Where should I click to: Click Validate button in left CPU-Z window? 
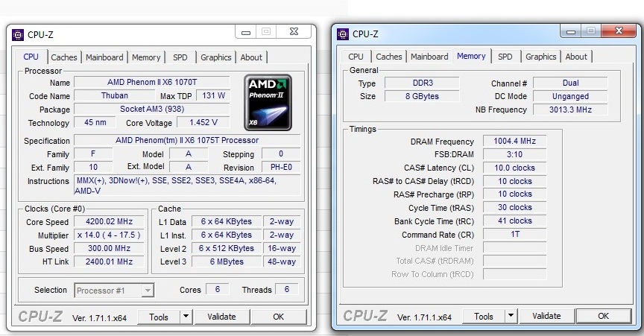pos(221,317)
